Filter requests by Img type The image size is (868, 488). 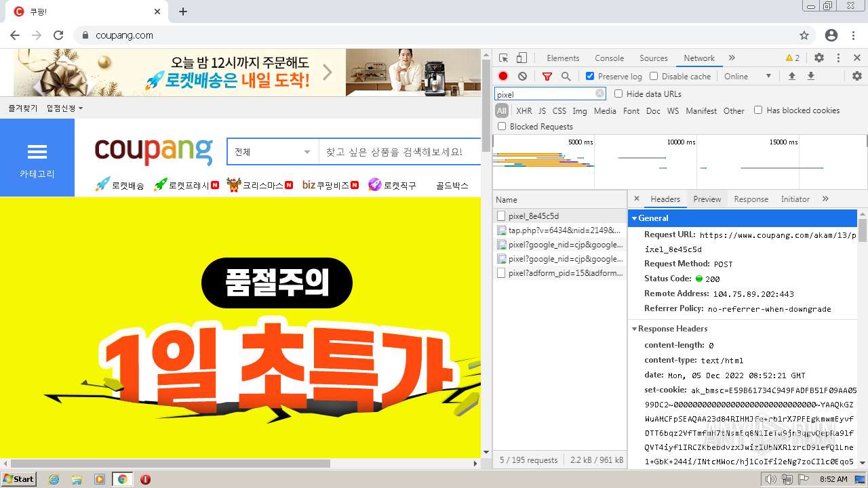580,111
